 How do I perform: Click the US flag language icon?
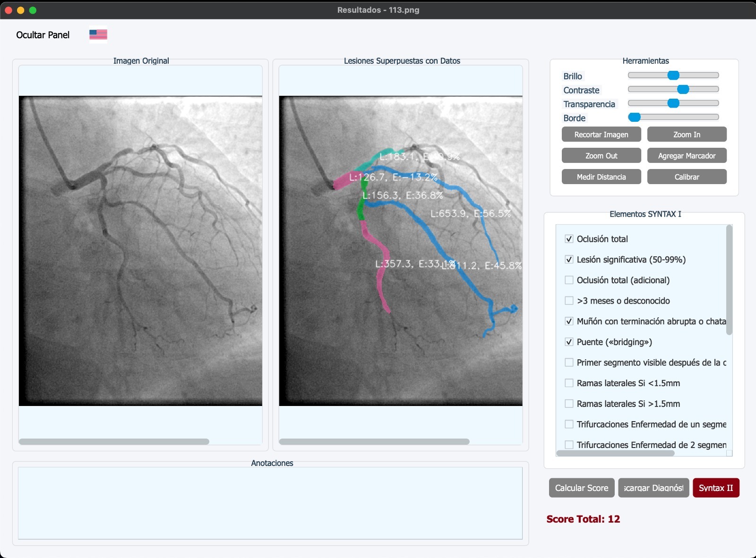pos(98,34)
